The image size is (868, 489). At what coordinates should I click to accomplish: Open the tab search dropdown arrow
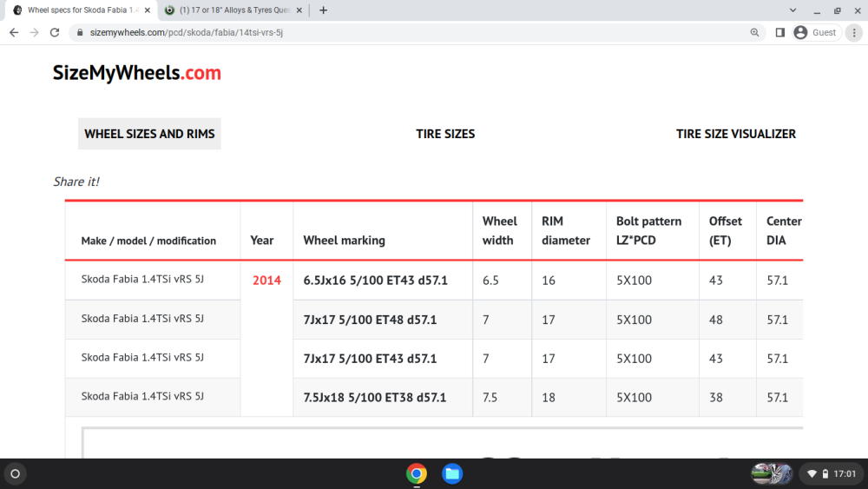pos(792,10)
